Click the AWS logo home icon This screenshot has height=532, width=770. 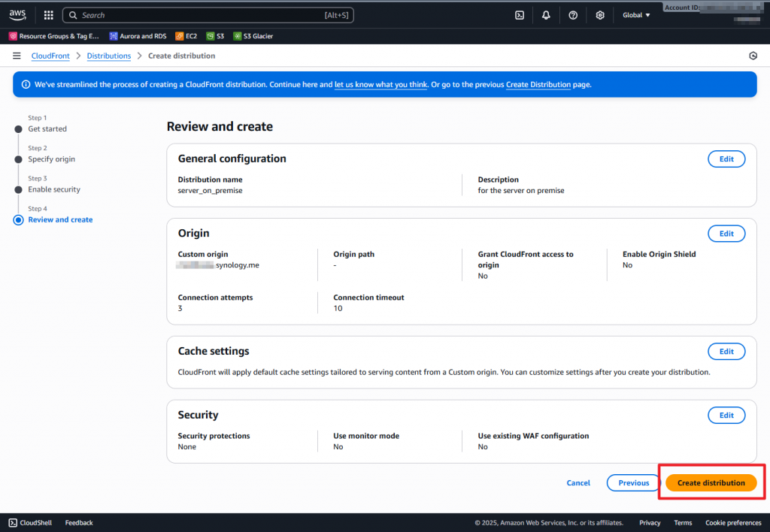point(18,15)
